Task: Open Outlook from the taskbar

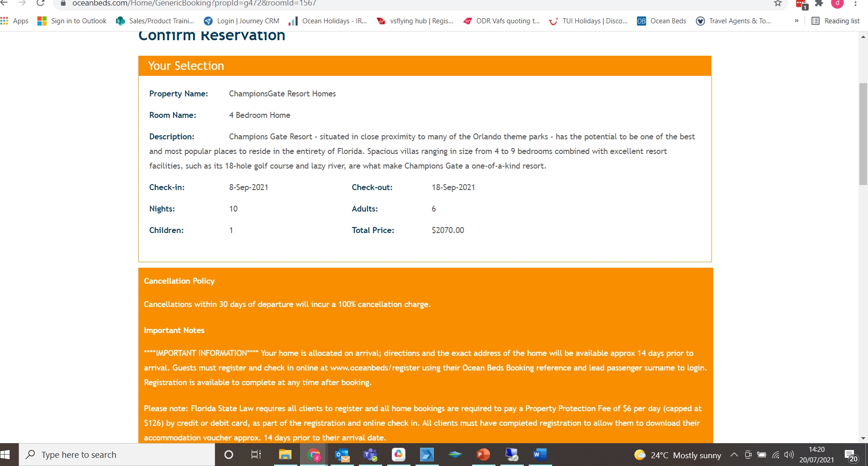Action: tap(342, 455)
